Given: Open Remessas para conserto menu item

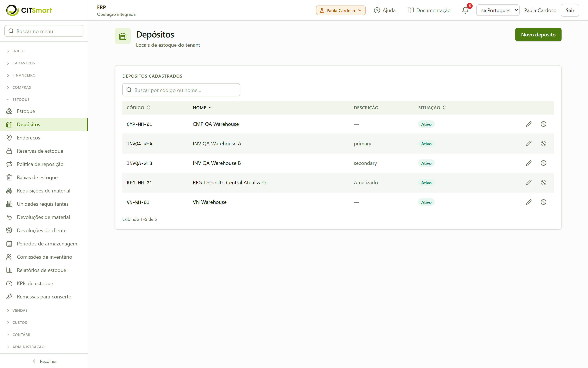Looking at the screenshot, I should pyautogui.click(x=44, y=297).
